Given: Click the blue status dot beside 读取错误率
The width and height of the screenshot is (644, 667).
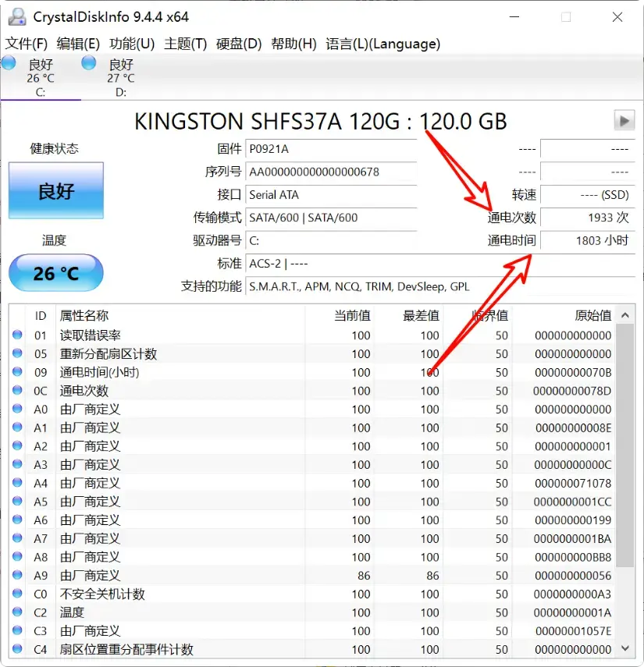Looking at the screenshot, I should pyautogui.click(x=17, y=335).
